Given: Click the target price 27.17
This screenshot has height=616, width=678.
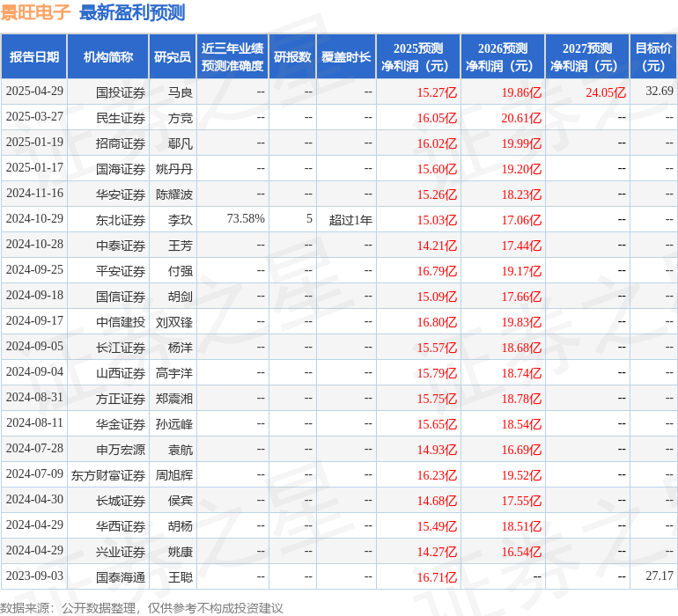Looking at the screenshot, I should point(660,576).
